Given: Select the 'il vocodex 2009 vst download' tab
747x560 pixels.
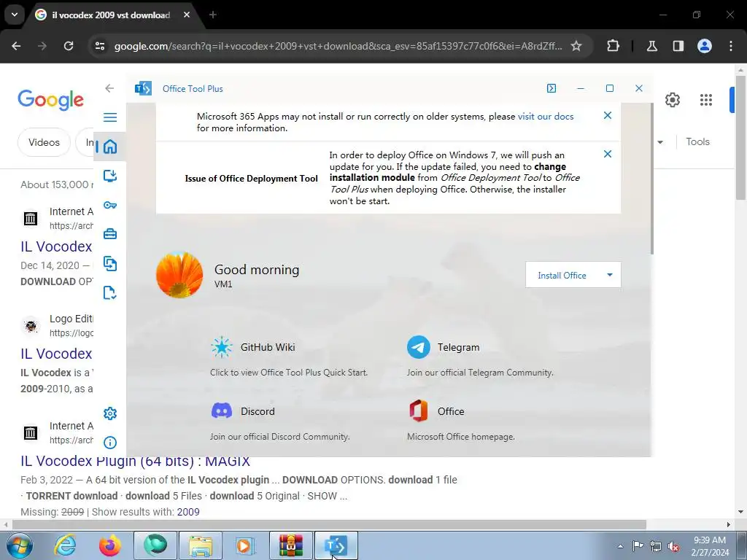Looking at the screenshot, I should [x=111, y=15].
